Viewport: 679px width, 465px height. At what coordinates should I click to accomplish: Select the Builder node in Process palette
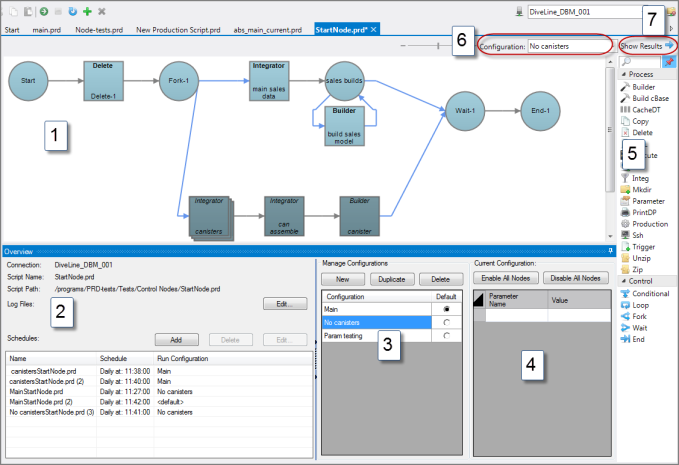(x=644, y=87)
